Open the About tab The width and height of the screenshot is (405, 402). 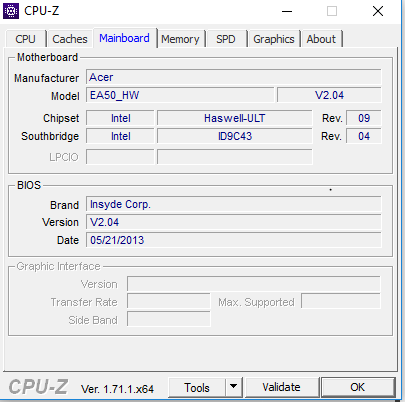pos(321,39)
